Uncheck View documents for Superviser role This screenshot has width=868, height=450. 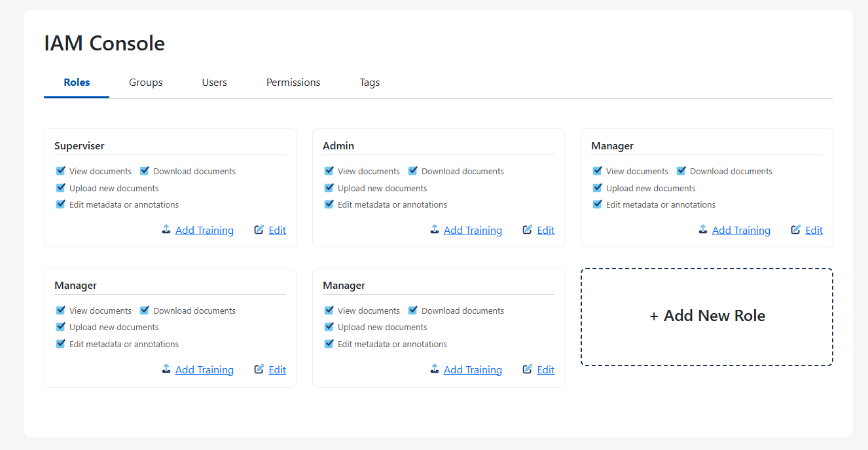coord(61,171)
